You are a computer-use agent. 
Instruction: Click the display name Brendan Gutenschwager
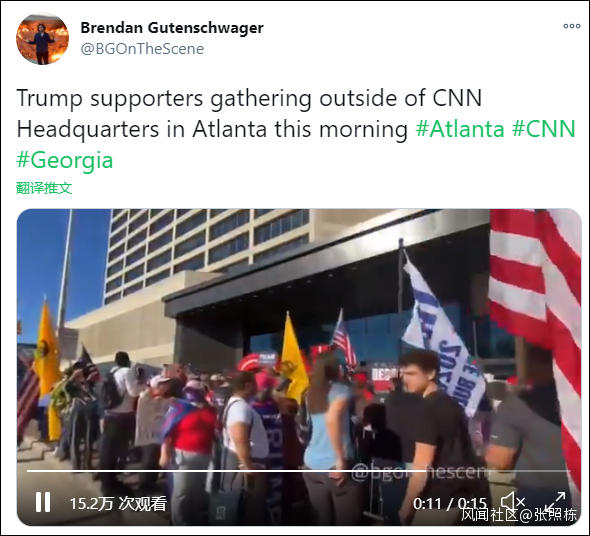click(172, 28)
